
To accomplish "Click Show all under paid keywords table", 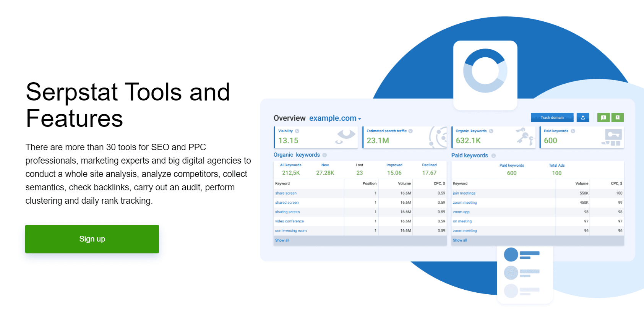I will click(460, 240).
